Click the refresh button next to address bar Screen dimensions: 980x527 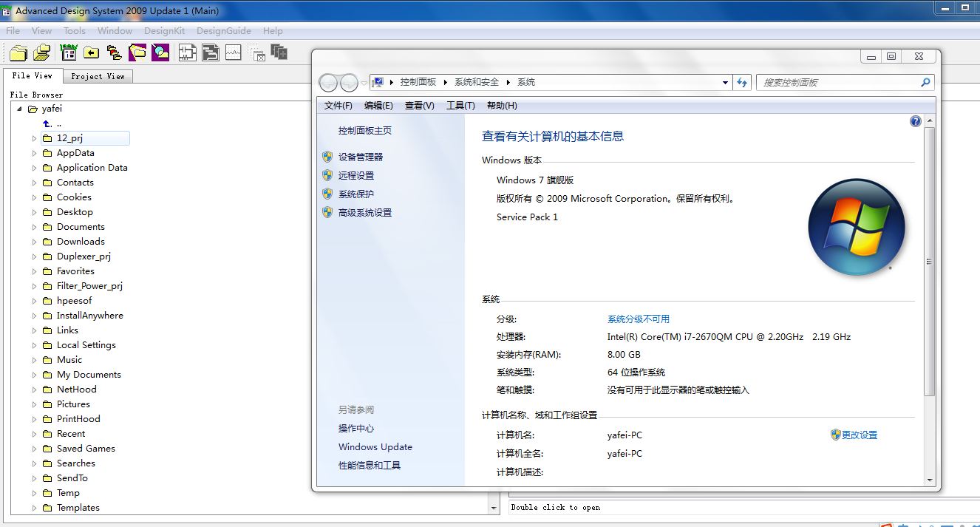(743, 83)
